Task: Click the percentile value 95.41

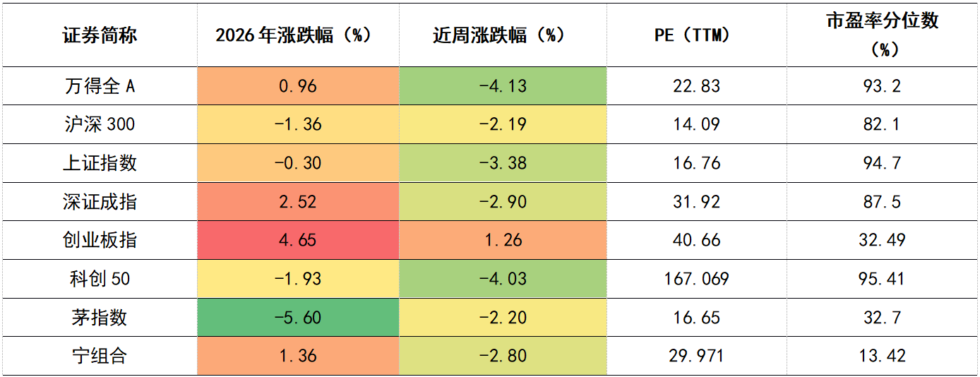Action: [x=883, y=279]
